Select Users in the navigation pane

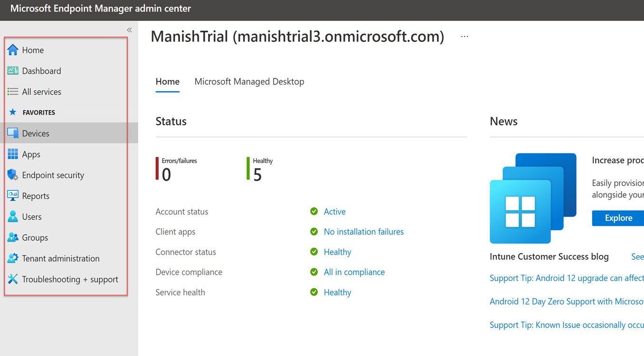pos(32,216)
